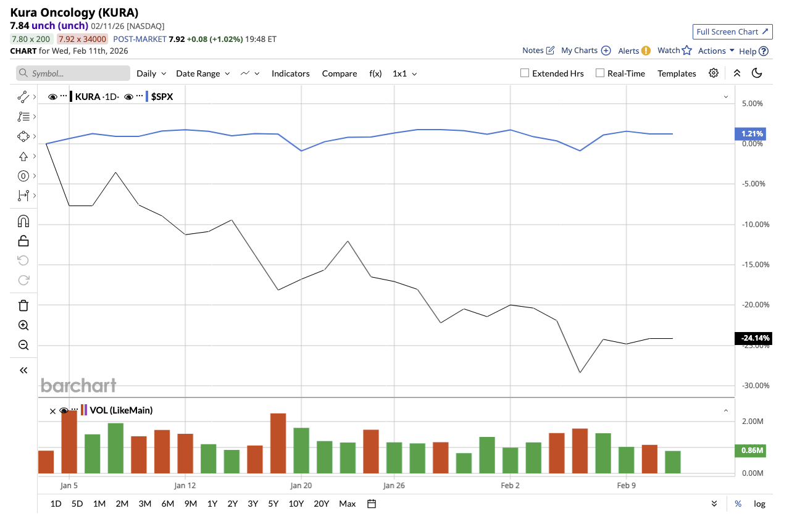Pick the up-arrow marker annotation tool

tap(23, 156)
